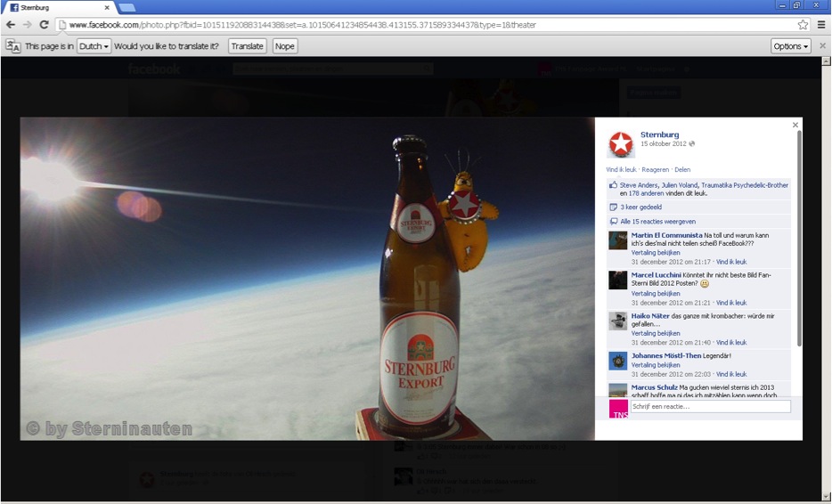
Task: Click the '15 oktober 2012' date link
Action: [664, 143]
